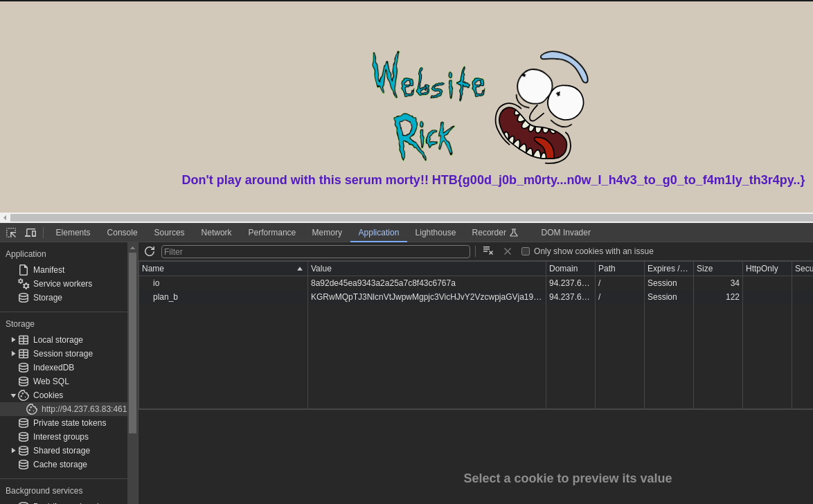Toggle the device toolbar icon

tap(30, 233)
